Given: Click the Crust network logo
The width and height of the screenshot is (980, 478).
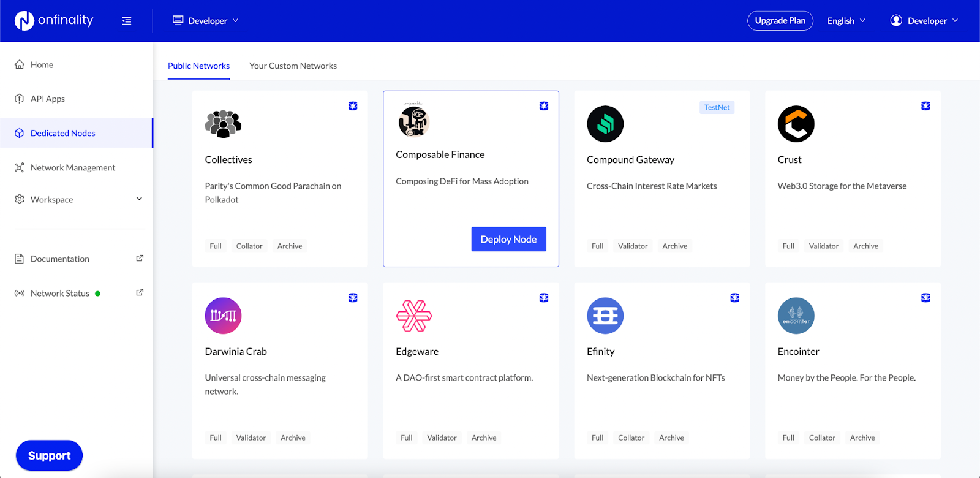Looking at the screenshot, I should coord(796,124).
